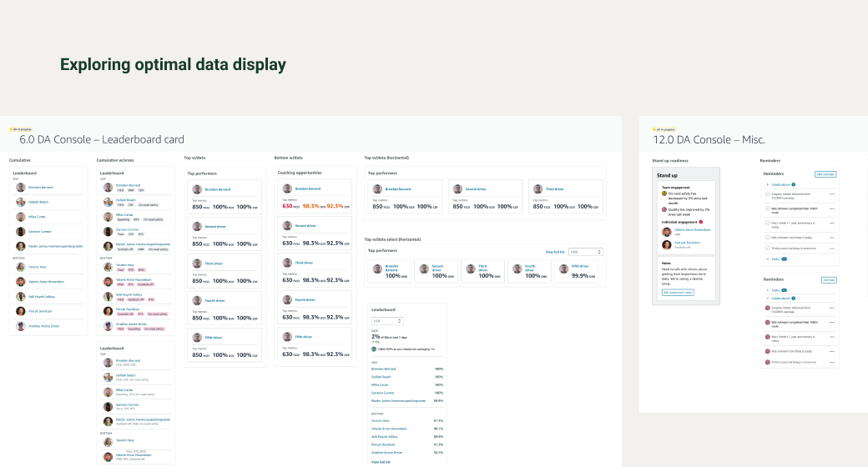Select the FICO tag under Brenden Barnard

point(120,190)
